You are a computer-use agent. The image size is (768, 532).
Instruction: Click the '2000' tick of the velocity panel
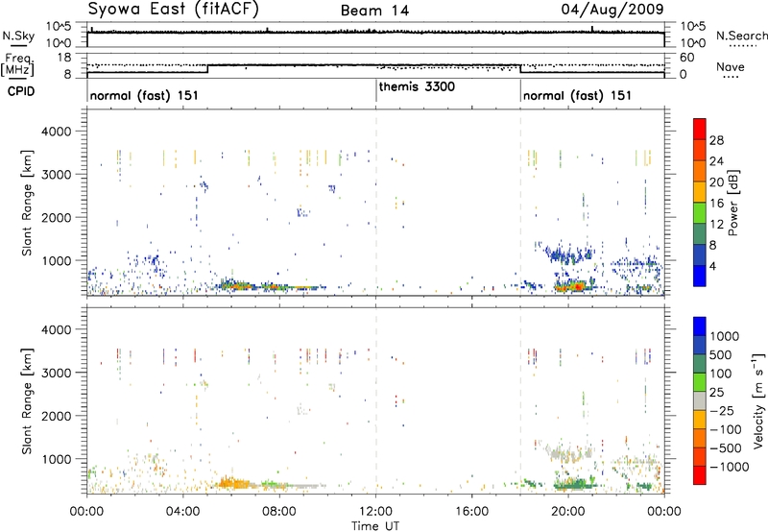coord(56,416)
